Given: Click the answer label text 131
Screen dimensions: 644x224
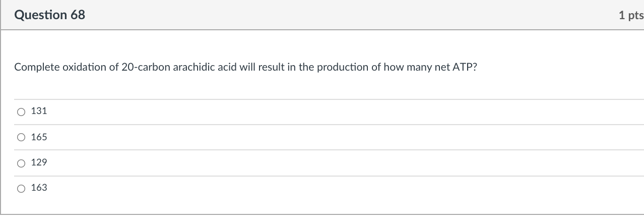Looking at the screenshot, I should [39, 111].
